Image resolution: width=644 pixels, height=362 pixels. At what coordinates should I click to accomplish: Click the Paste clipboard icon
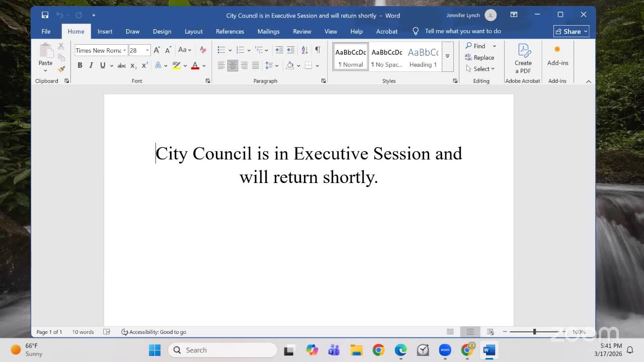pos(46,51)
